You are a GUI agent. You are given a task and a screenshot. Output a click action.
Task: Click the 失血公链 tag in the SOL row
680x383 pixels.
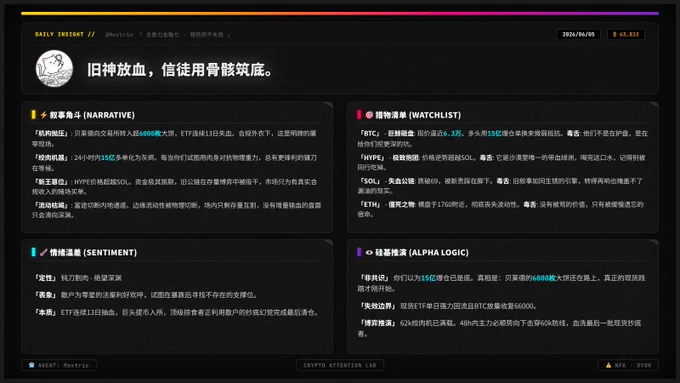401,181
